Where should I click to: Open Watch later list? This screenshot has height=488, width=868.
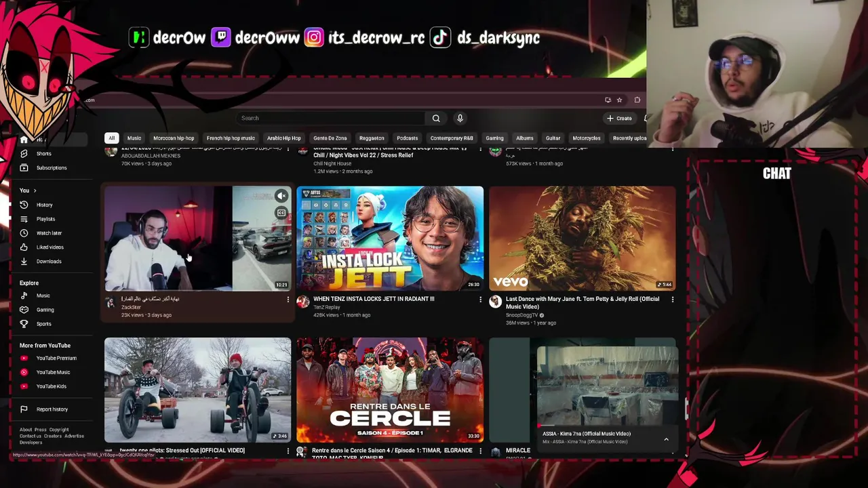tap(49, 233)
